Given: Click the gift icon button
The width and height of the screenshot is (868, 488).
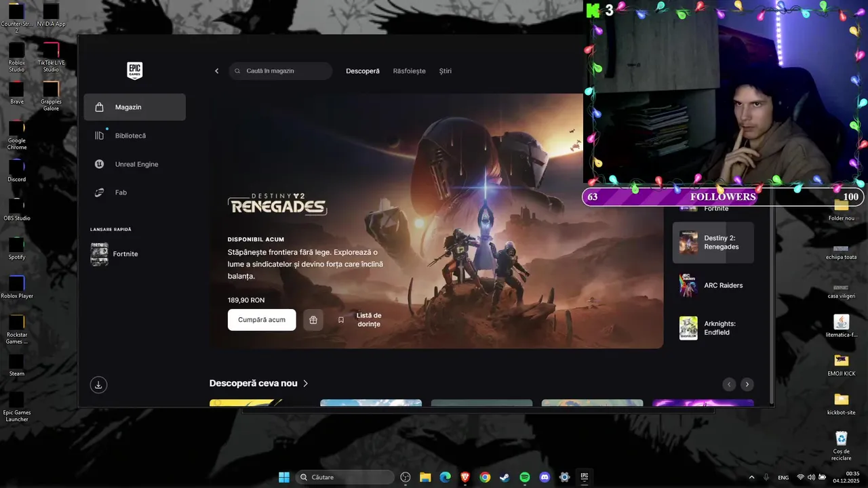Looking at the screenshot, I should [x=313, y=320].
